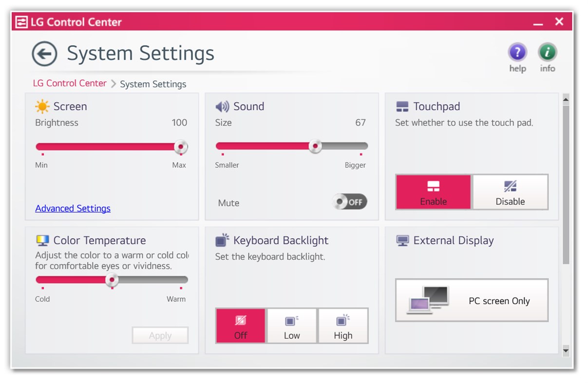Image resolution: width=588 pixels, height=383 pixels.
Task: Click the Keyboard Backlight panel icon
Action: [222, 240]
